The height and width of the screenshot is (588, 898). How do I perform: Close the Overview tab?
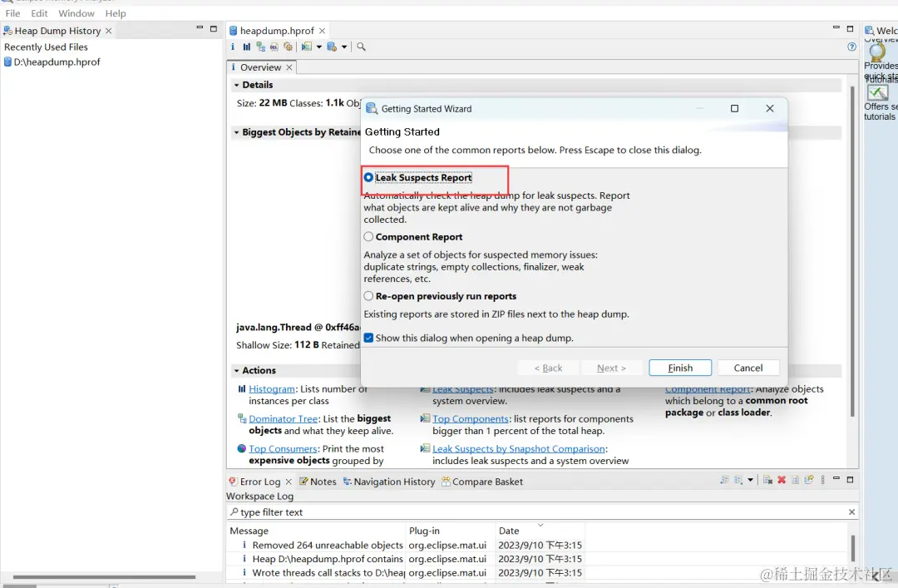pyautogui.click(x=289, y=67)
